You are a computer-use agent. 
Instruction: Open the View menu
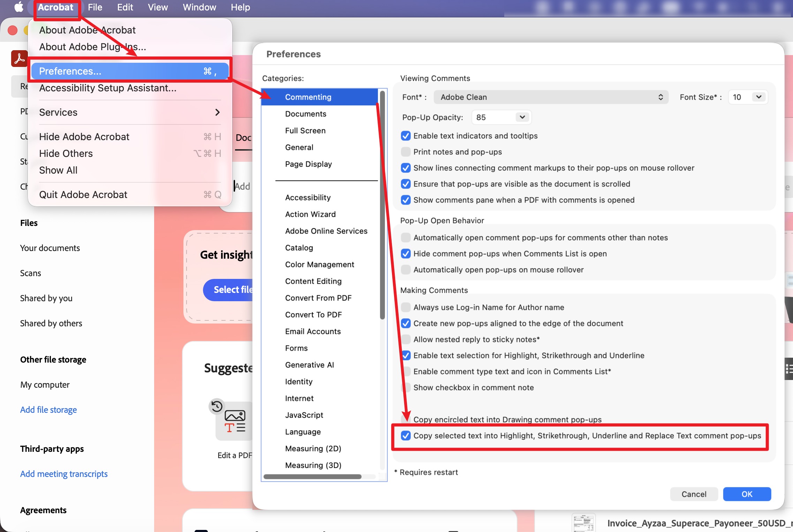coord(158,7)
